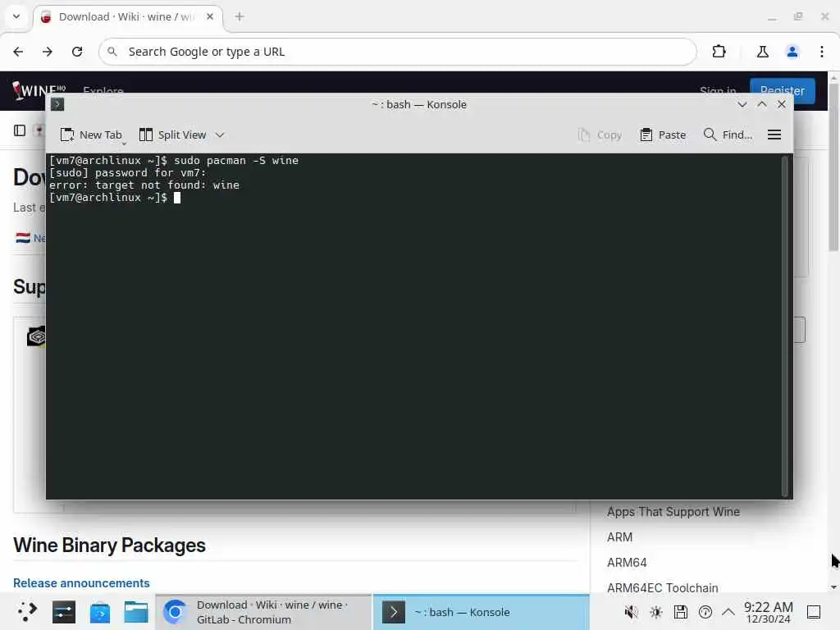Screen dimensions: 840x630
Task: Open Chromium three-dot menu
Action: (x=822, y=52)
